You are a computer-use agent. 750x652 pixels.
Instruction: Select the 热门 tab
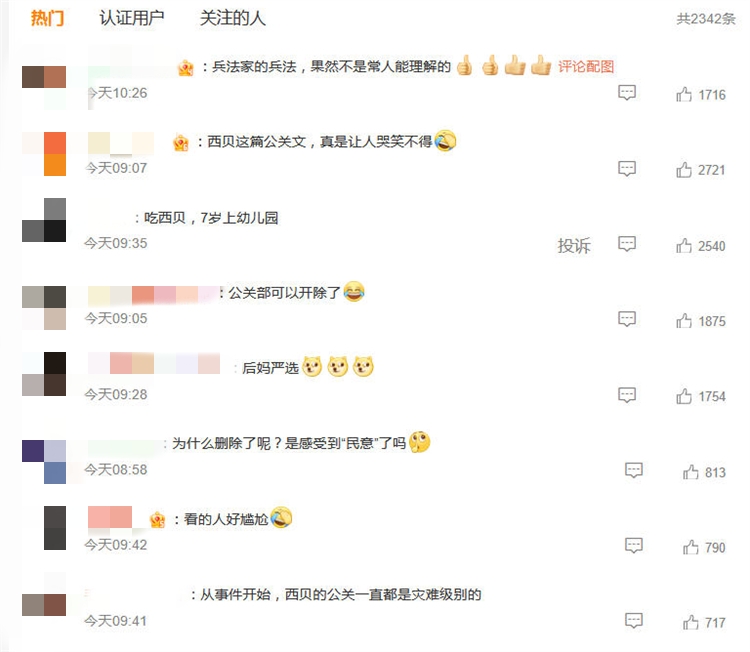(x=47, y=18)
